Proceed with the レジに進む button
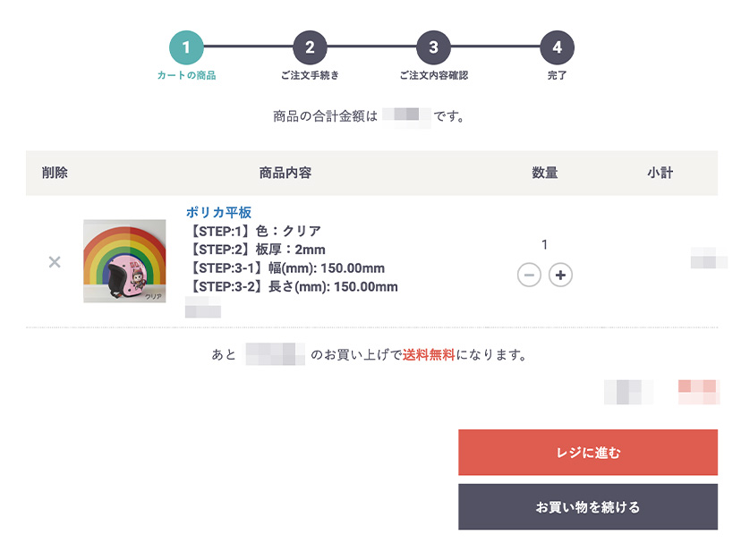741x560 pixels. point(588,453)
